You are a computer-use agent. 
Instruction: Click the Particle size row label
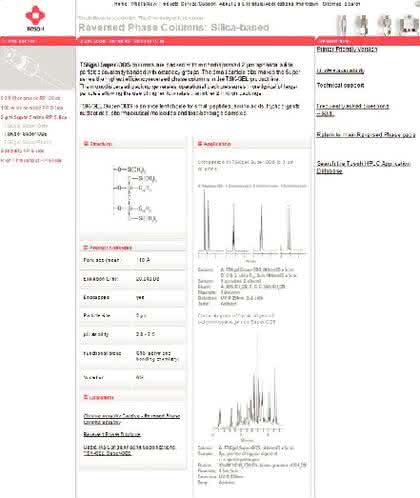pyautogui.click(x=97, y=315)
